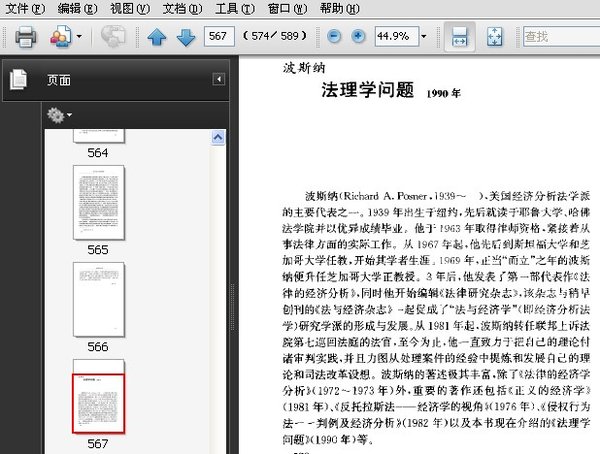Open the thumbnail options gear menu
This screenshot has width=600, height=454.
(59, 115)
